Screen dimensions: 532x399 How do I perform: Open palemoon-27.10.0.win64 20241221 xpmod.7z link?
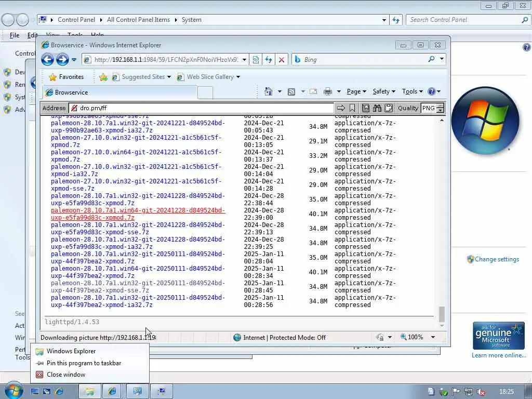tap(136, 156)
